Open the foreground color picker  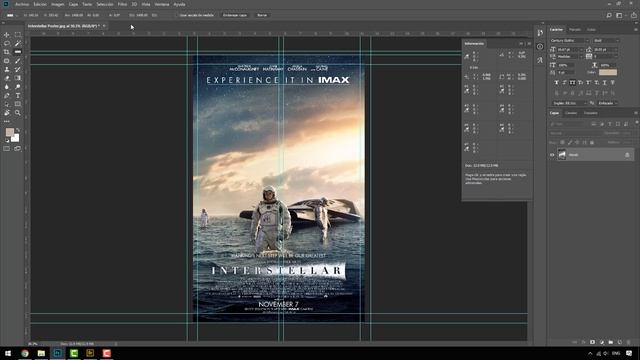[x=9, y=132]
